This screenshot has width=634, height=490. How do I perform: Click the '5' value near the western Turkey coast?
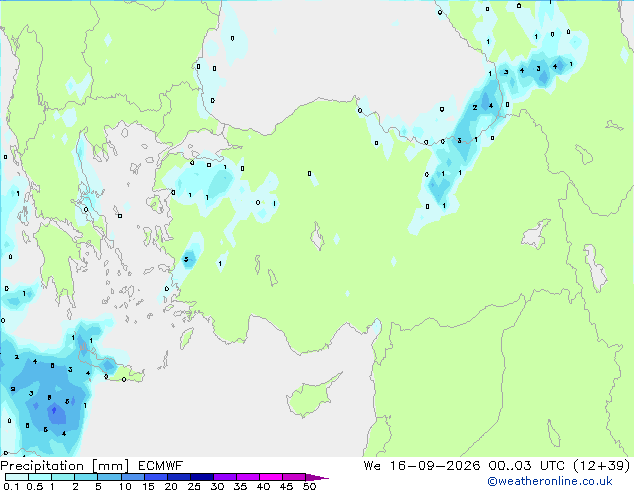186,259
